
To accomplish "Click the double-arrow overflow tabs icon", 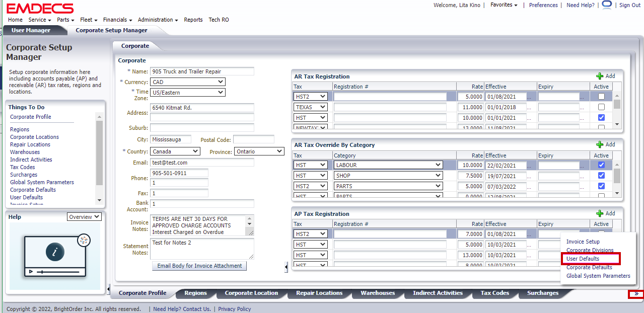I will [636, 294].
